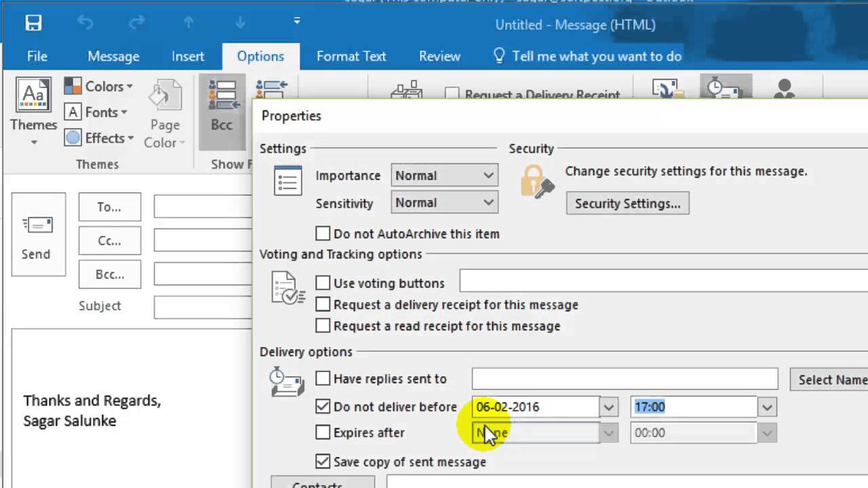Open the Importance dropdown

pos(445,176)
